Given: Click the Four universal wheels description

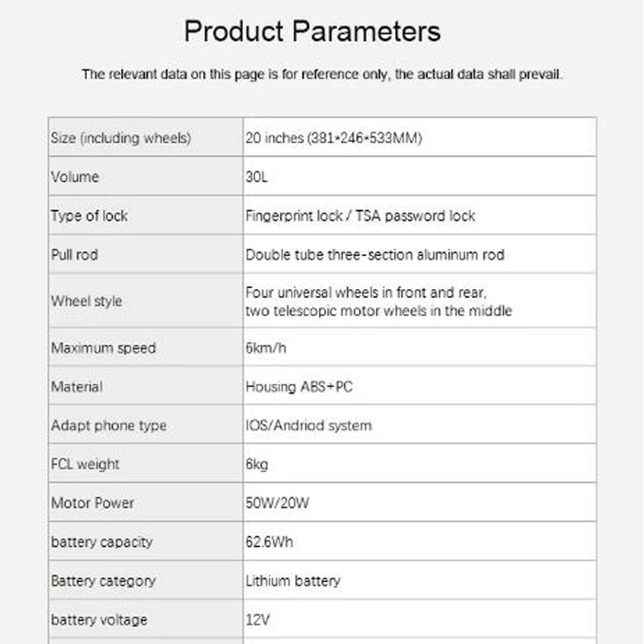Looking at the screenshot, I should [x=378, y=301].
